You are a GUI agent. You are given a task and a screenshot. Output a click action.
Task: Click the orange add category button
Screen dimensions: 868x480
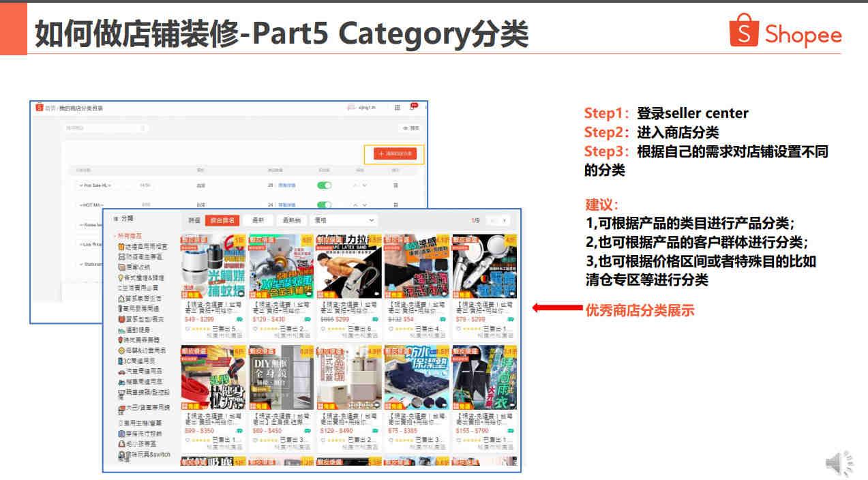[x=395, y=155]
